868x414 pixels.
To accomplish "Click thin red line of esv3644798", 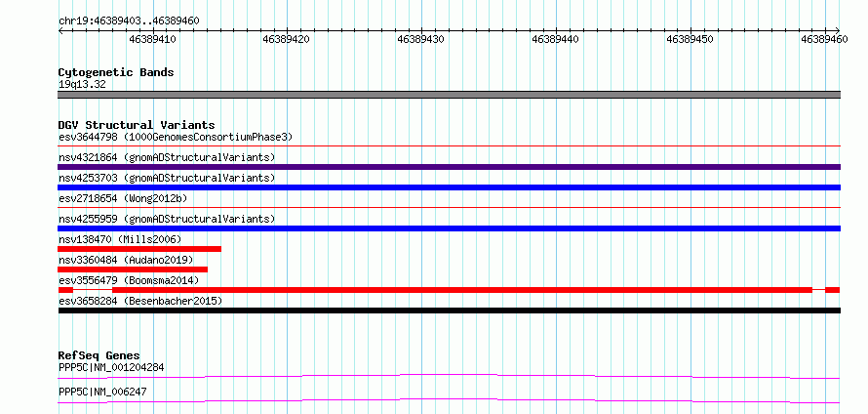I will tap(449, 145).
